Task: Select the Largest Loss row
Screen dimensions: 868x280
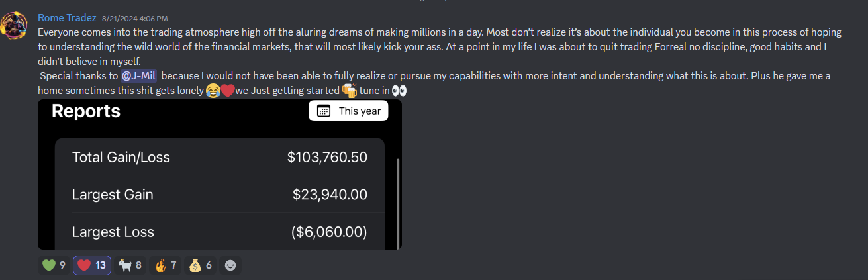Action: click(x=219, y=232)
